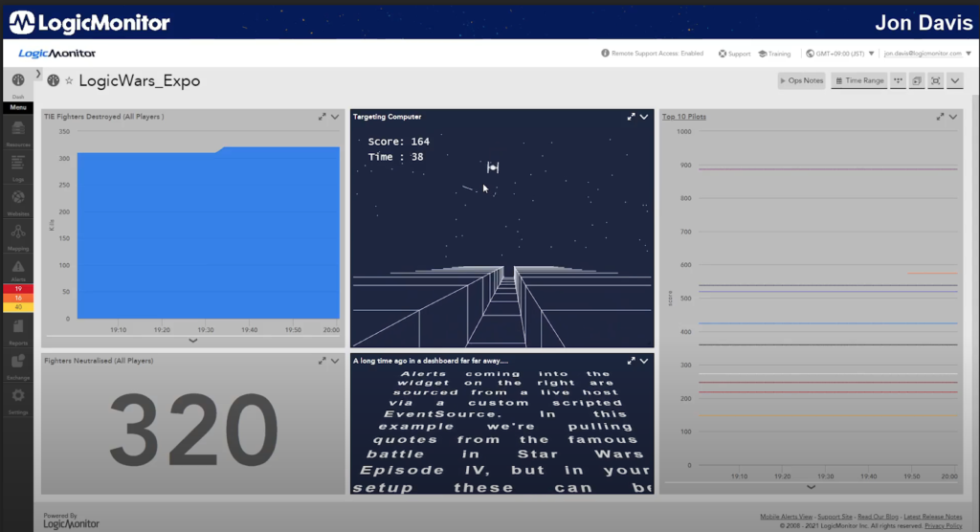Open the GMT+09:00 timezone dropdown
The width and height of the screenshot is (980, 532).
pos(840,54)
